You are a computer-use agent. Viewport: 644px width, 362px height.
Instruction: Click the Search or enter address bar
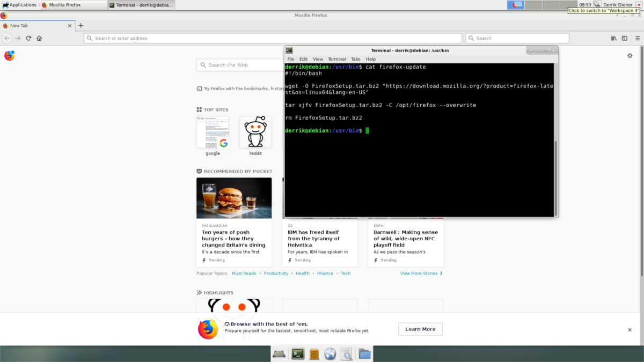coord(274,38)
